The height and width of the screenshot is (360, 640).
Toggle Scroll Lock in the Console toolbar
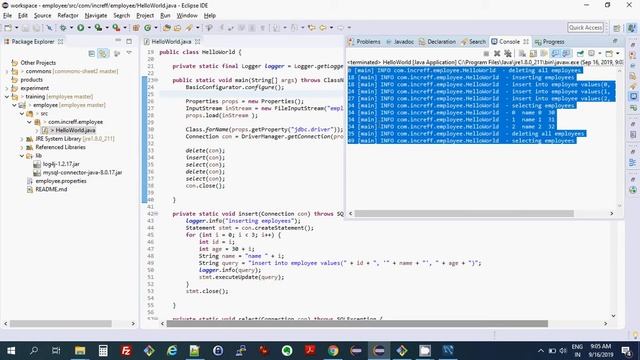(533, 53)
